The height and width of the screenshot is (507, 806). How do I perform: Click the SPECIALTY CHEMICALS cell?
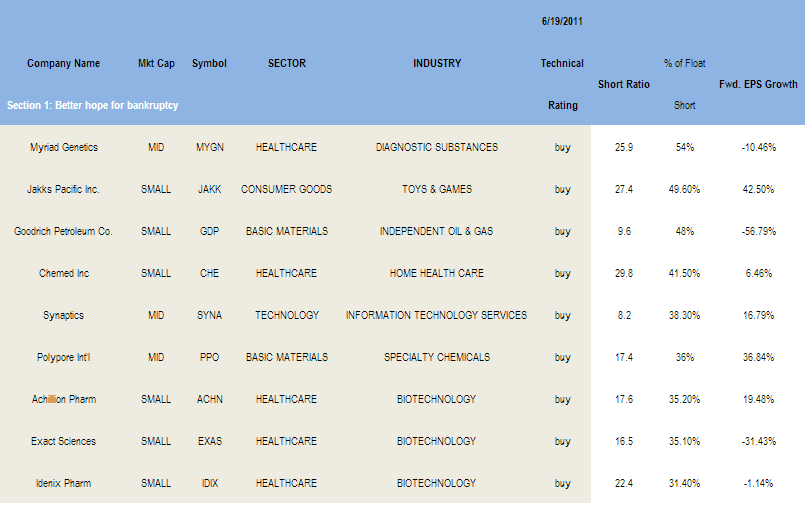point(437,357)
